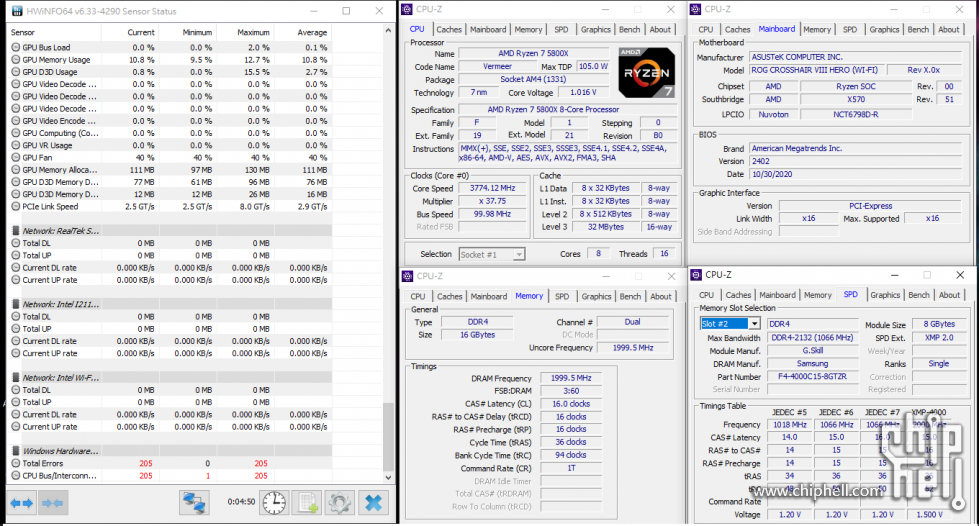Click the PCIe Link Speed sensor icon
The image size is (979, 526).
pyautogui.click(x=16, y=207)
